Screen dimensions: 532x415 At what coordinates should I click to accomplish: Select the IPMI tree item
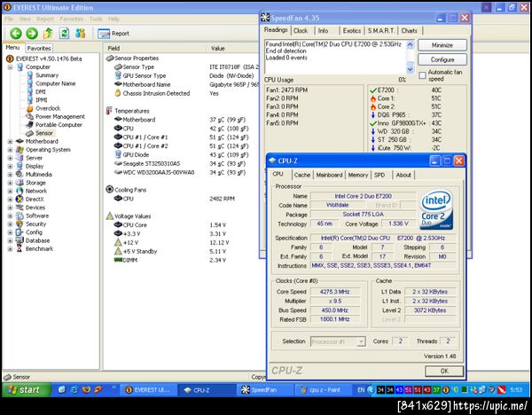(x=41, y=100)
